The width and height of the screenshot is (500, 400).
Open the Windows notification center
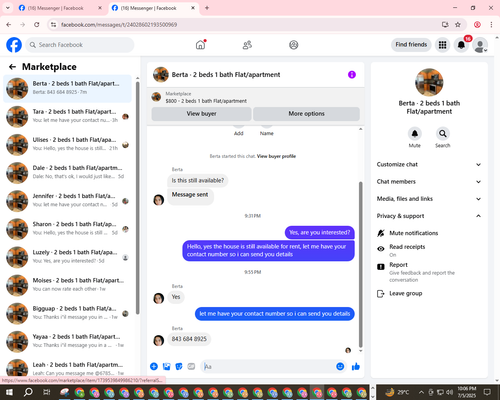[x=487, y=392]
